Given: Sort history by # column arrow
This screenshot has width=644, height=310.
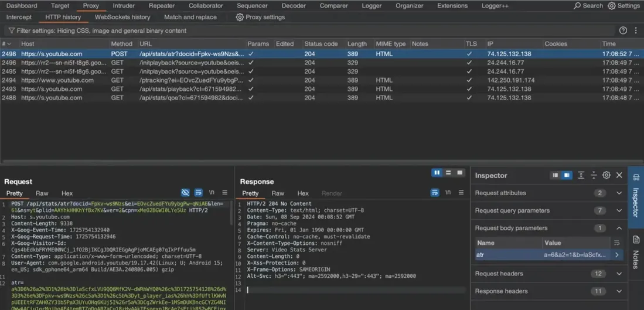Looking at the screenshot, I should click(x=9, y=44).
